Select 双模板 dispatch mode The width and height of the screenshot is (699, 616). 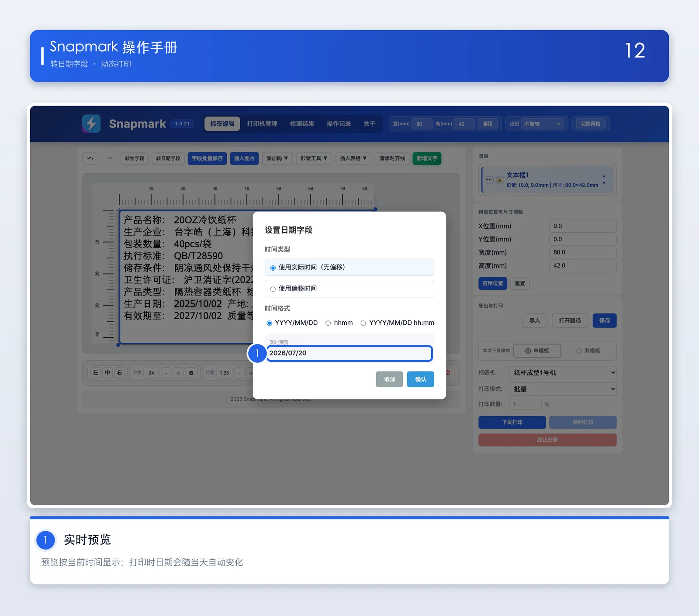(588, 351)
